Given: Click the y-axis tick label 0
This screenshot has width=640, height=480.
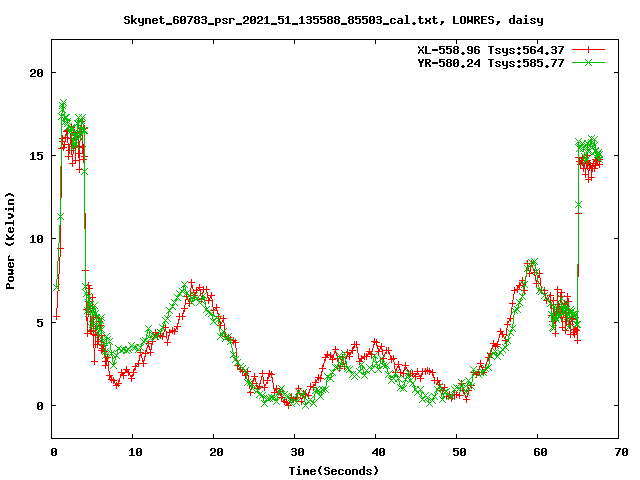Looking at the screenshot, I should (40, 406).
